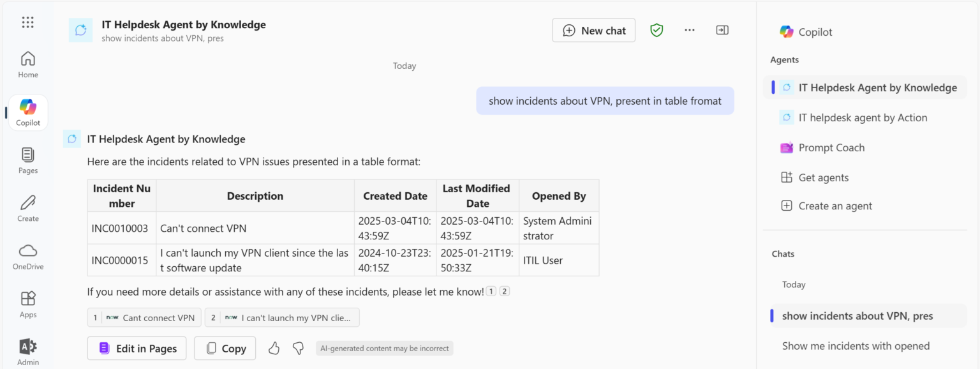Open Apps from the left sidebar

point(27,304)
